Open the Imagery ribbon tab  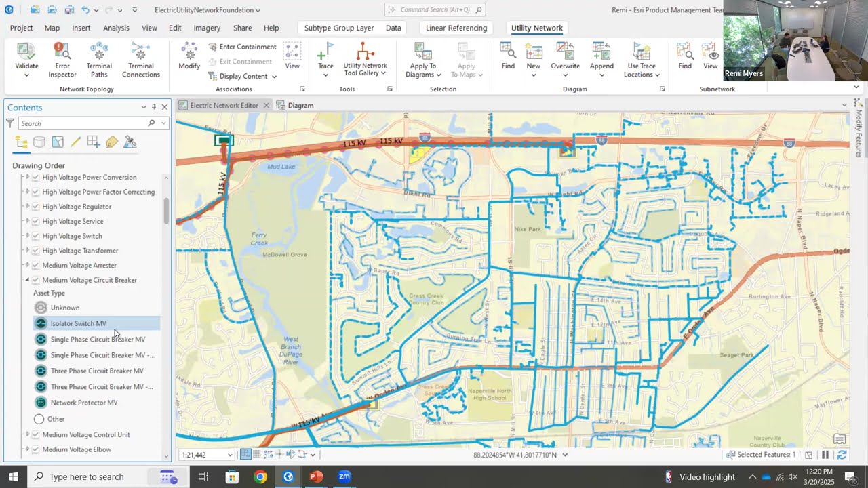coord(207,28)
